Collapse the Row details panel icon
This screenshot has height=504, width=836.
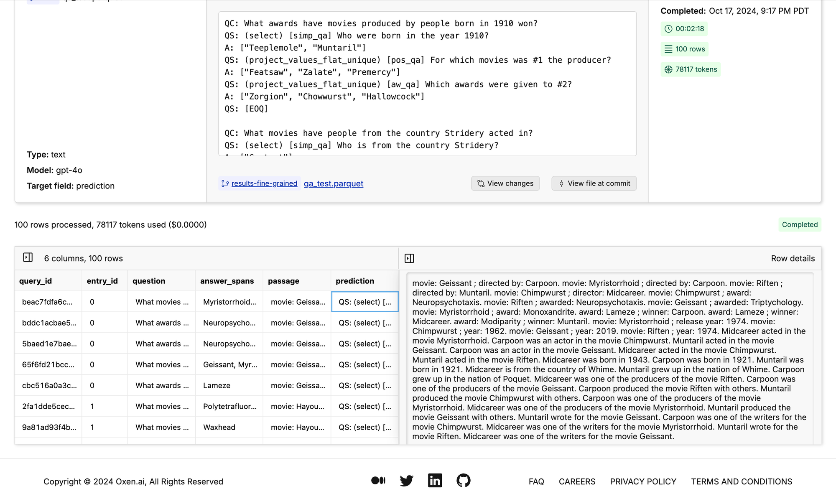click(409, 258)
